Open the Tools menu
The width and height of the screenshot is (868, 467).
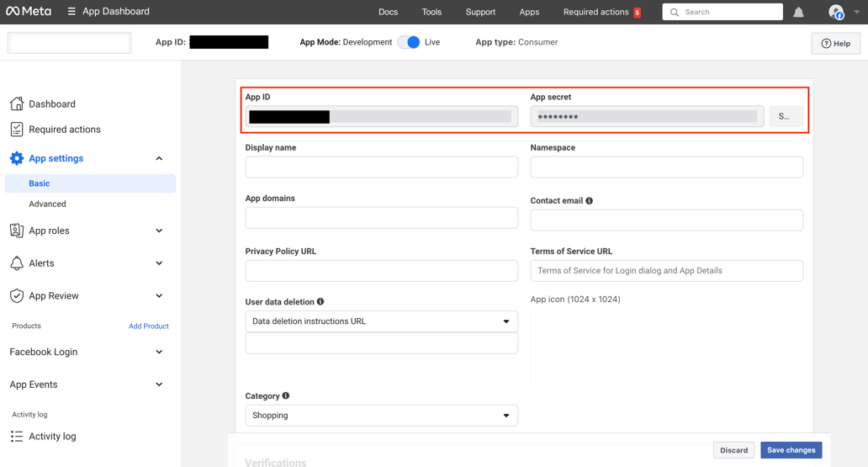(431, 12)
